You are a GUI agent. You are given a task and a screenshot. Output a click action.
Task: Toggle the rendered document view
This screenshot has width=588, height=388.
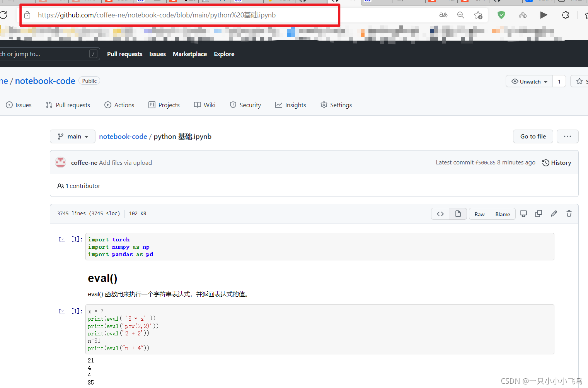(x=458, y=214)
